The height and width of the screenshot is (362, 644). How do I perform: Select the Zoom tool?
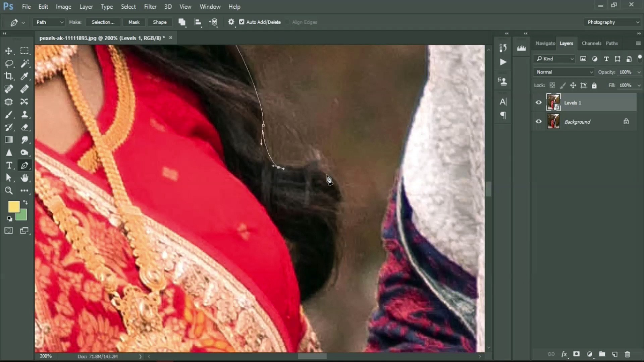[9, 190]
